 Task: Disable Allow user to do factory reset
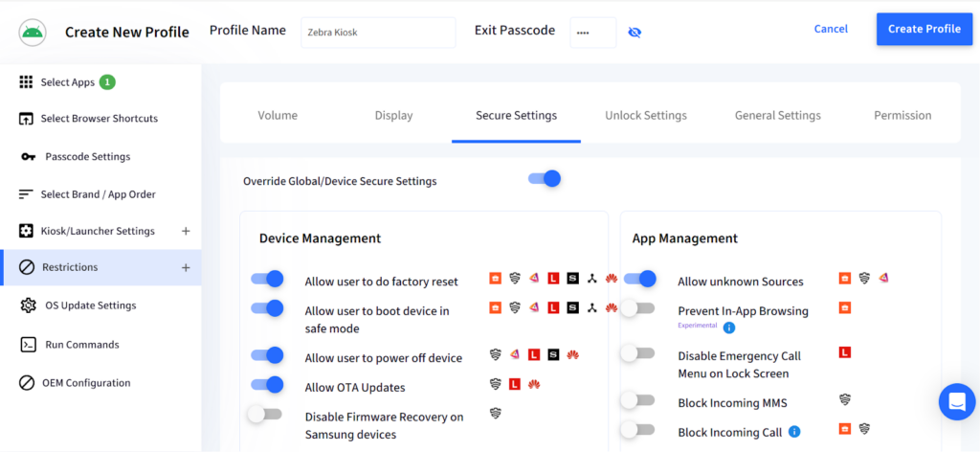pos(268,279)
